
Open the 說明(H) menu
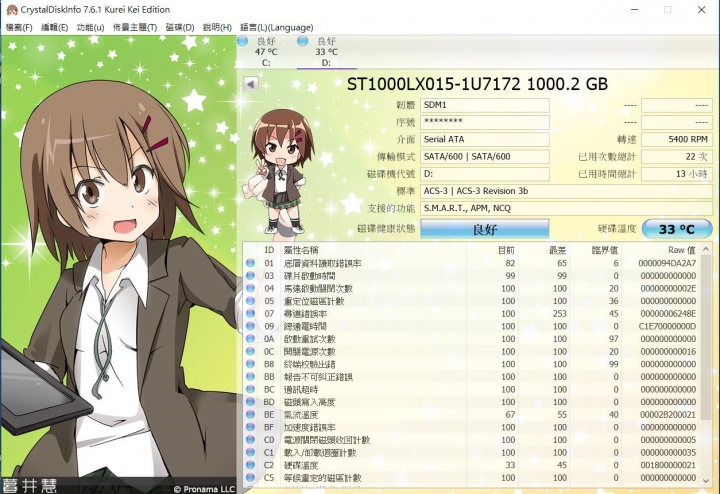[217, 28]
